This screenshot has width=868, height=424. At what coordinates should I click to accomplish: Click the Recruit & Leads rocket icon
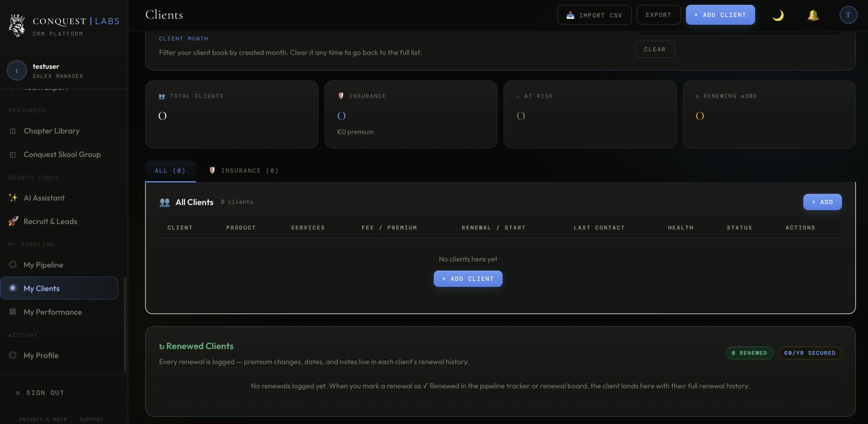click(13, 221)
